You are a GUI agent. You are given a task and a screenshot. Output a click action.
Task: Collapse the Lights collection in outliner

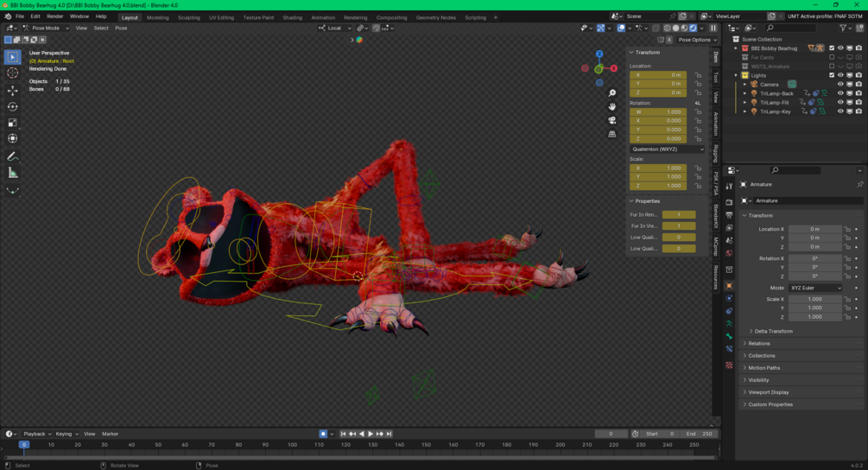[x=736, y=75]
